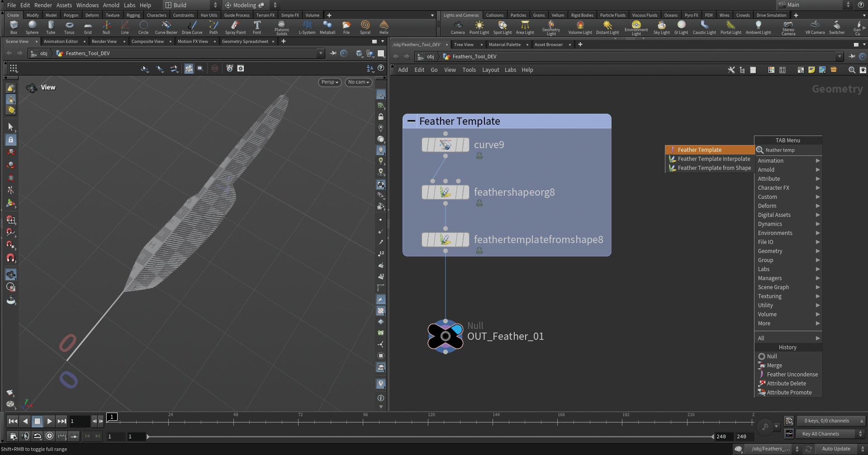
Task: Switch to the Geometry Spreadsheet tab
Action: [245, 42]
